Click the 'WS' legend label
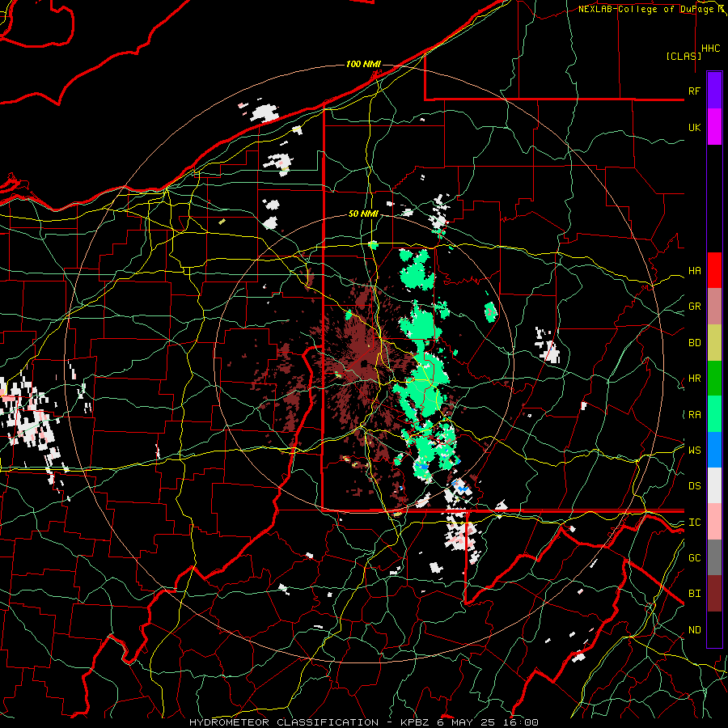 point(694,450)
